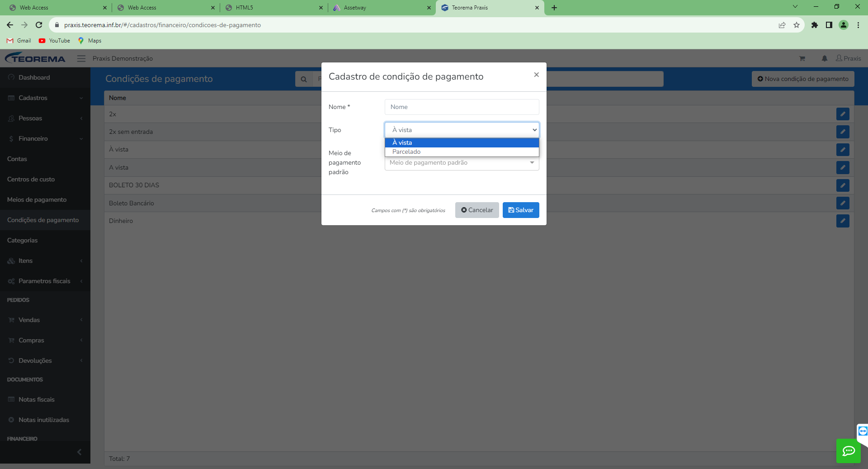Open the browser profile avatar
Viewport: 868px width, 469px height.
(x=844, y=25)
